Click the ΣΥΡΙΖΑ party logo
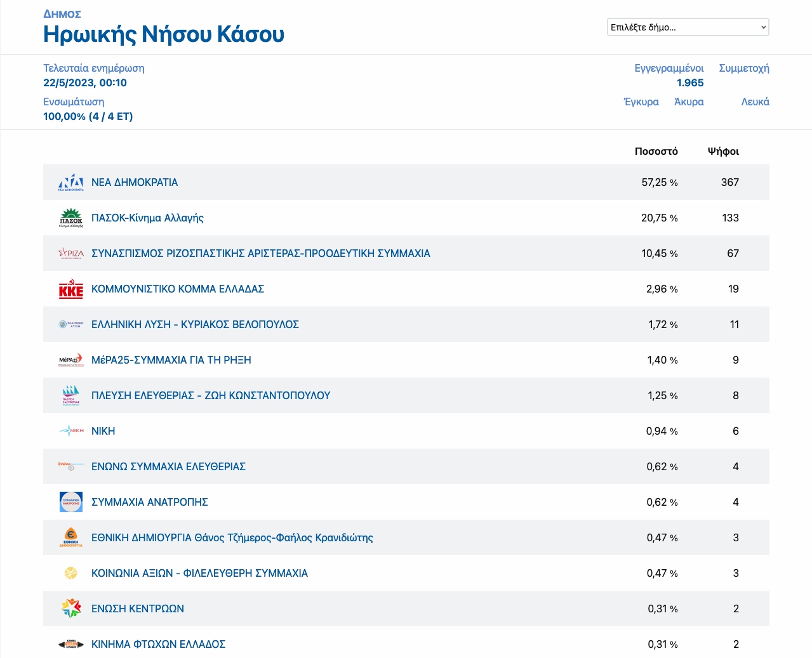 click(x=71, y=253)
